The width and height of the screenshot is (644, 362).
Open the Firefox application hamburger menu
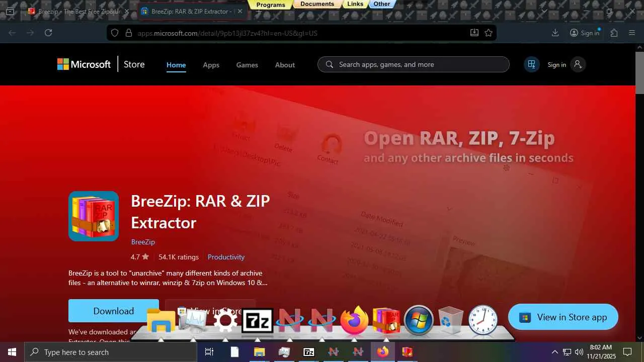pos(632,33)
